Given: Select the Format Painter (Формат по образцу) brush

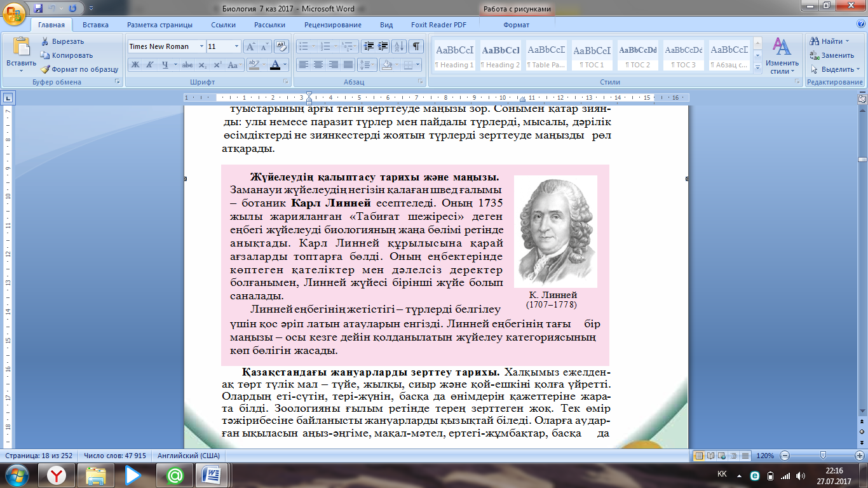Looking at the screenshot, I should [x=46, y=69].
